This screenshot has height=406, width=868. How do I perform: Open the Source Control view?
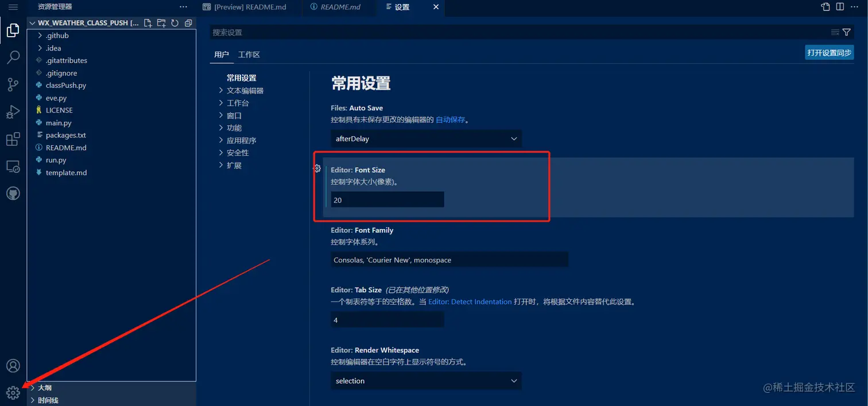point(13,84)
